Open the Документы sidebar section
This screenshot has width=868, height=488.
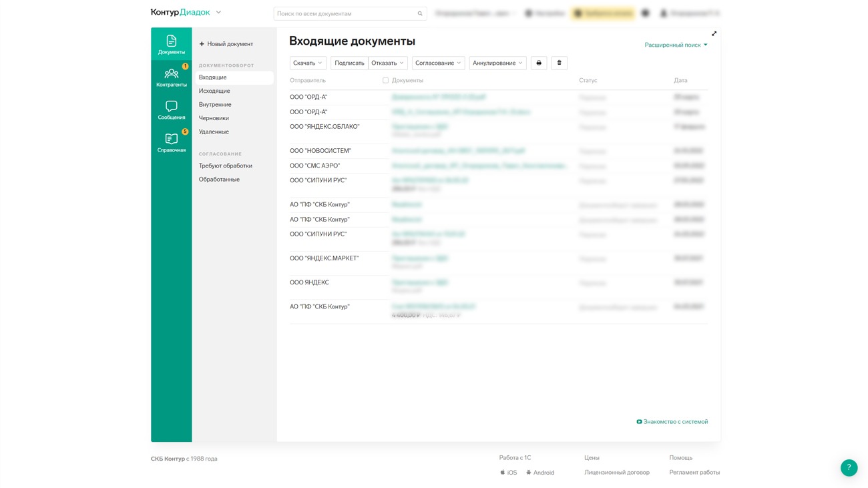click(x=171, y=44)
